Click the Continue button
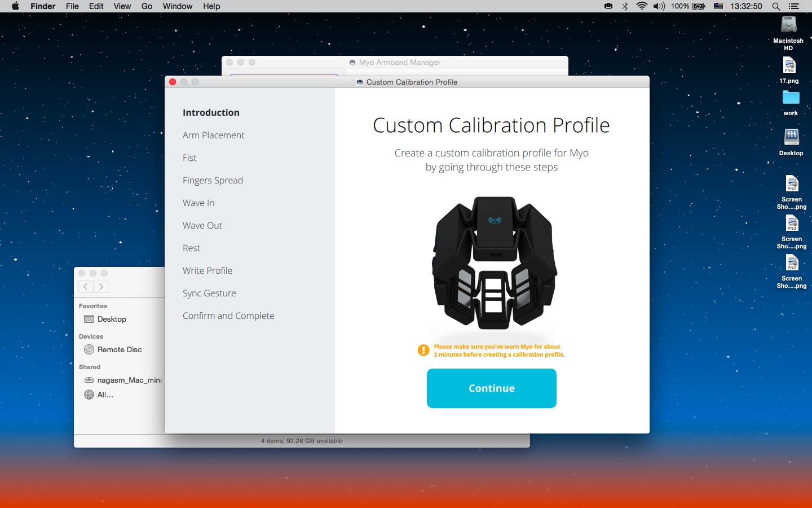This screenshot has width=812, height=508. (x=492, y=388)
